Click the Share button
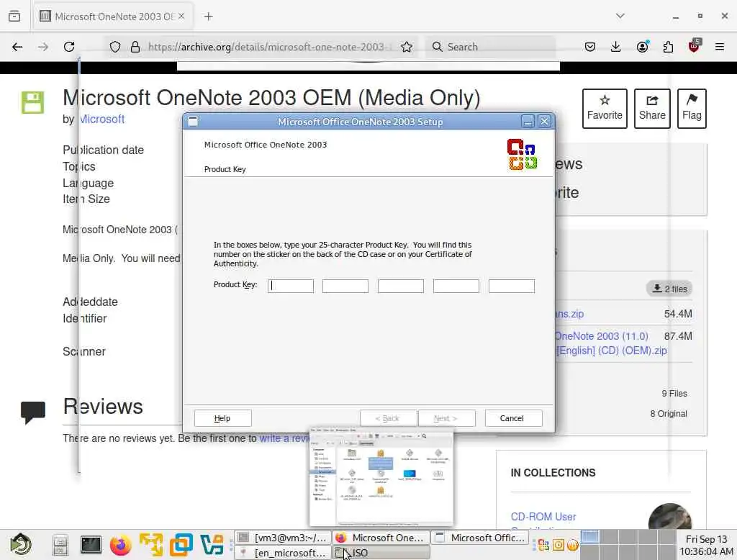The width and height of the screenshot is (737, 560). pyautogui.click(x=652, y=108)
